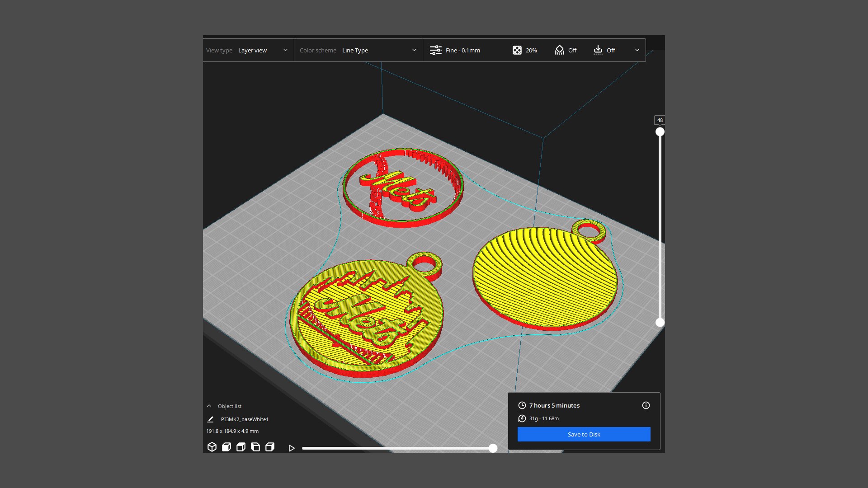Save the sliced file to disk
The height and width of the screenshot is (488, 868).
[584, 434]
